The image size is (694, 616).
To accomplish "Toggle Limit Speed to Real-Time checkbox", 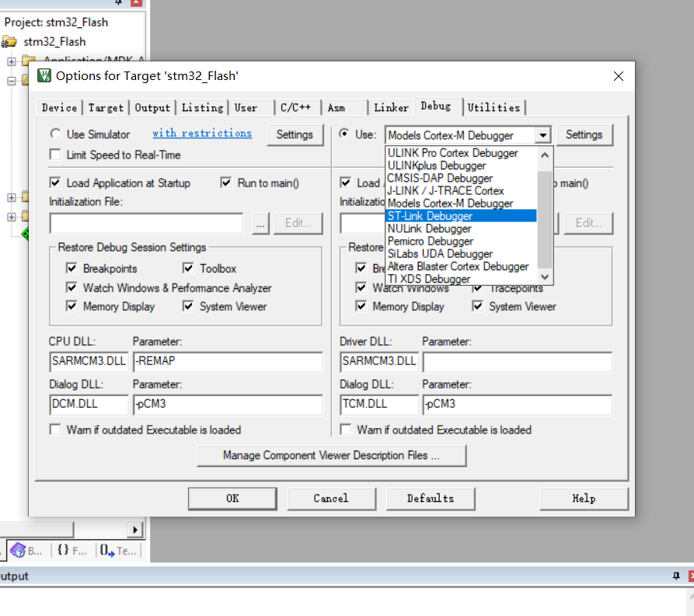I will click(x=55, y=155).
